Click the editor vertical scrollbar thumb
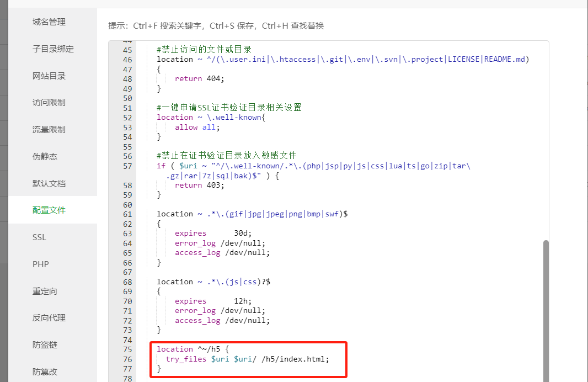Viewport: 588px width, 382px height. coord(546,311)
